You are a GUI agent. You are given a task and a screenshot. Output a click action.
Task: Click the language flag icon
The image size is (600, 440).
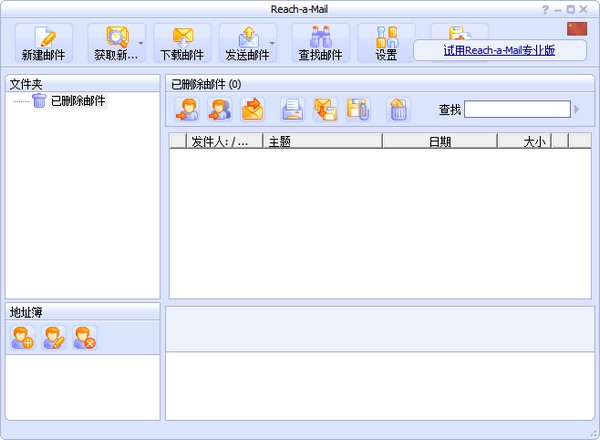pyautogui.click(x=576, y=28)
